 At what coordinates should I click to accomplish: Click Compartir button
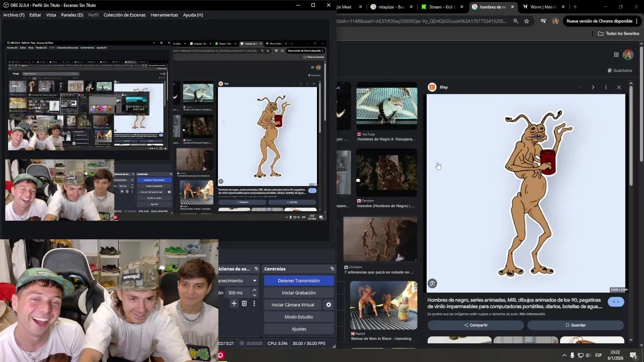pos(476,325)
